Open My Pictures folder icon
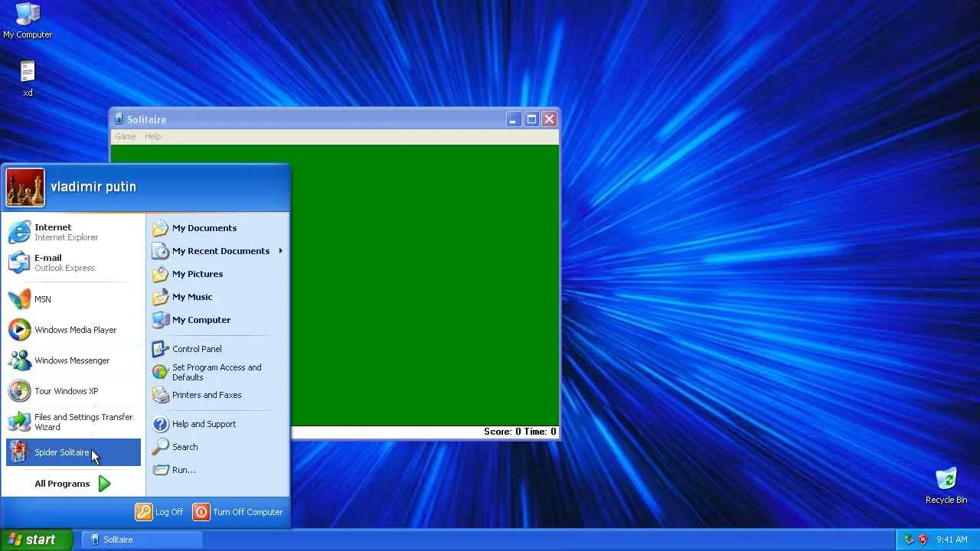 (x=159, y=274)
